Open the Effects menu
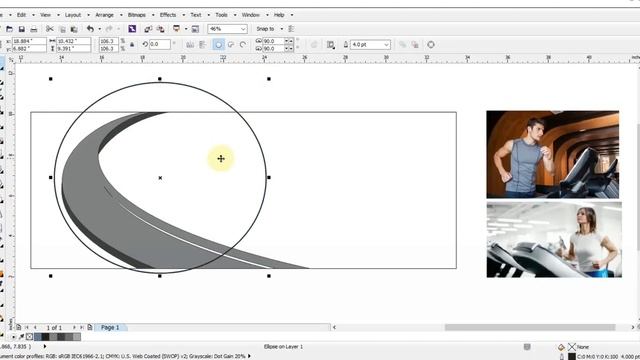The height and width of the screenshot is (360, 640). (x=168, y=15)
